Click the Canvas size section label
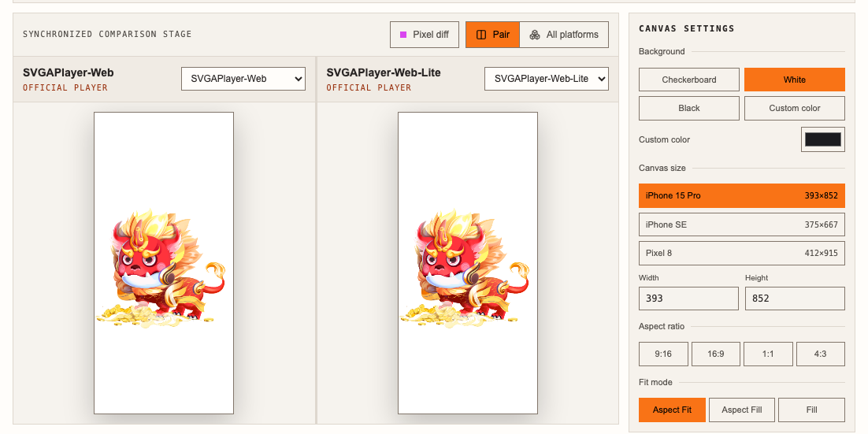Image resolution: width=868 pixels, height=434 pixels. pos(662,168)
